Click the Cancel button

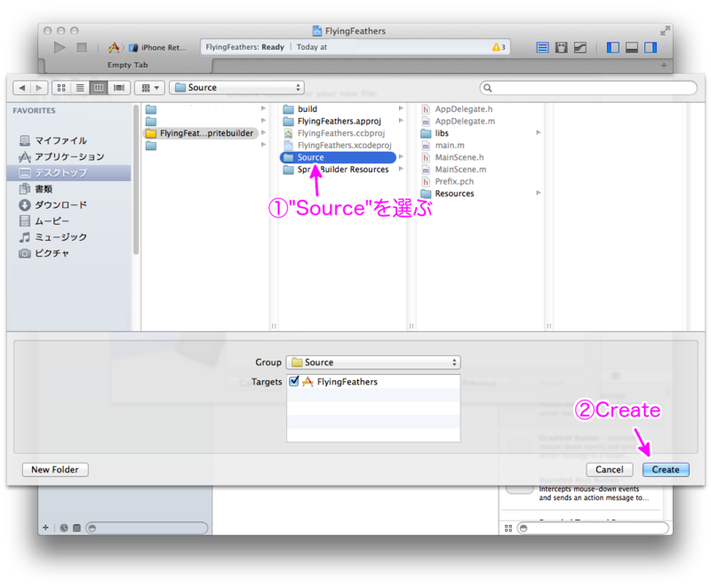[610, 470]
